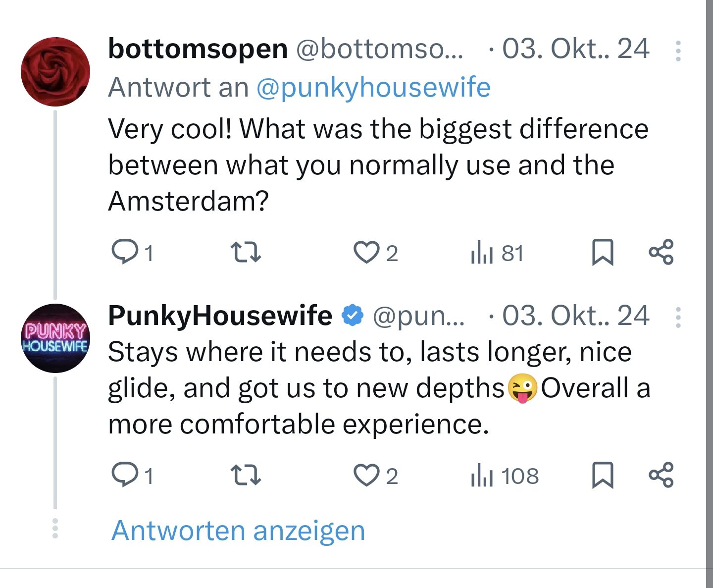Screen dimensions: 713x588
Task: Click Antworten anzeigen to show replies
Action: tap(238, 531)
